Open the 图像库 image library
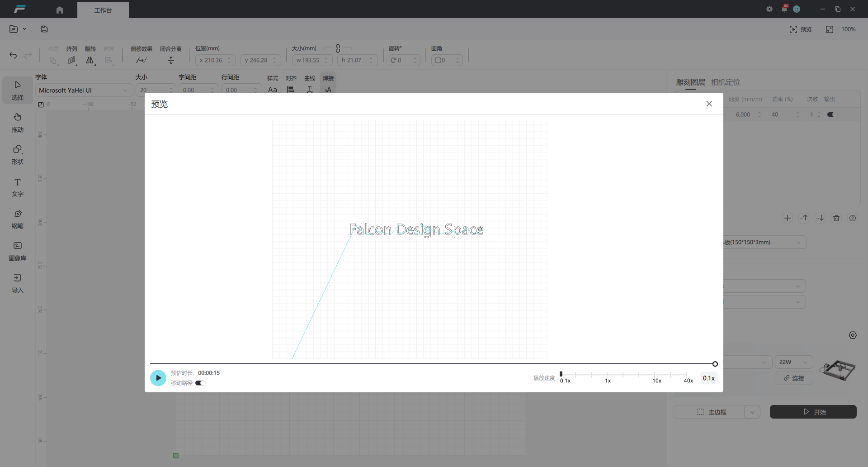Image resolution: width=868 pixels, height=467 pixels. 18,252
